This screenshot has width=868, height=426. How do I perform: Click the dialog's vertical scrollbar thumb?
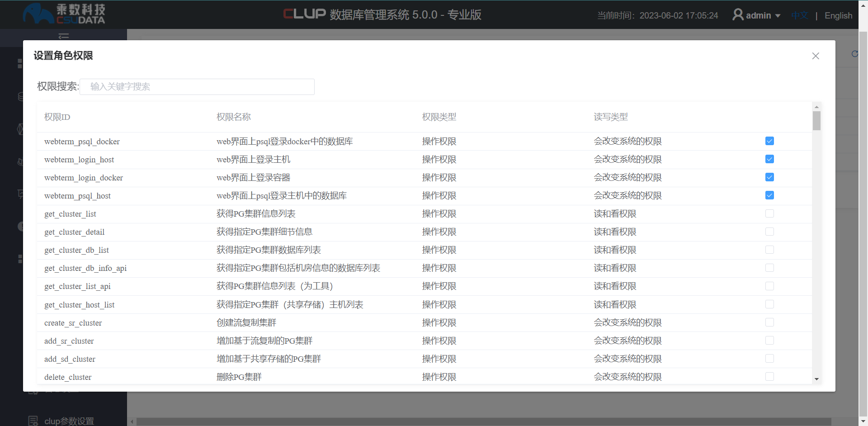816,121
